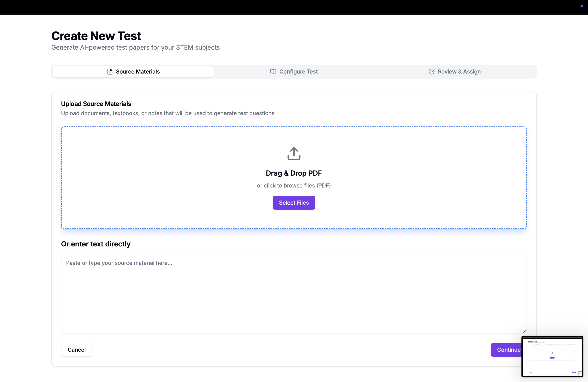Click the Cancel button
The height and width of the screenshot is (382, 588).
tap(77, 350)
